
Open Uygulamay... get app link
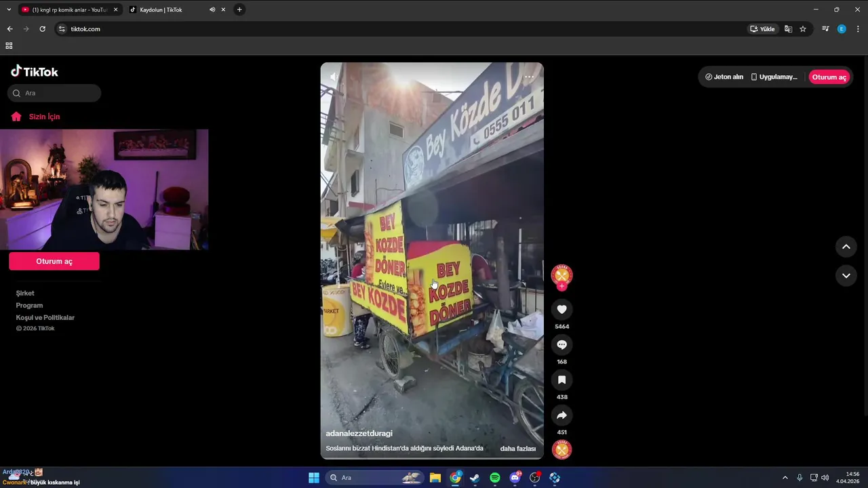774,77
